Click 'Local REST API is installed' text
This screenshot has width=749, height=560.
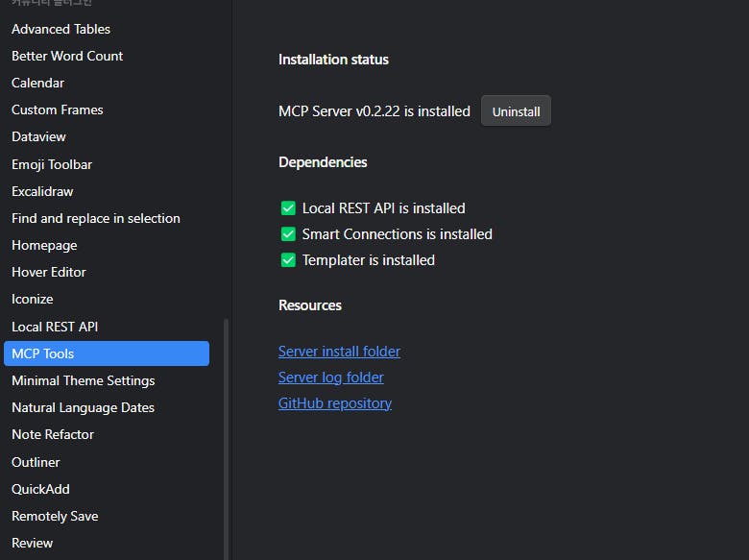pyautogui.click(x=383, y=208)
